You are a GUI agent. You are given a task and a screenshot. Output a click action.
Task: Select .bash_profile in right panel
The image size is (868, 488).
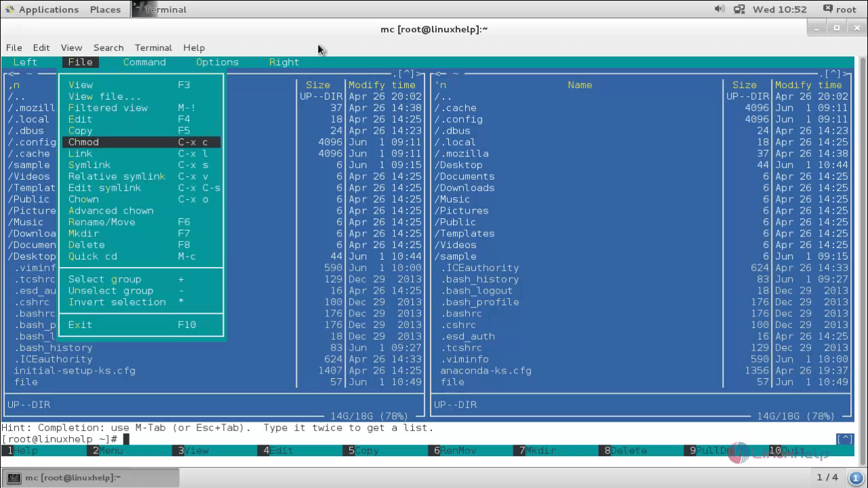coord(480,302)
